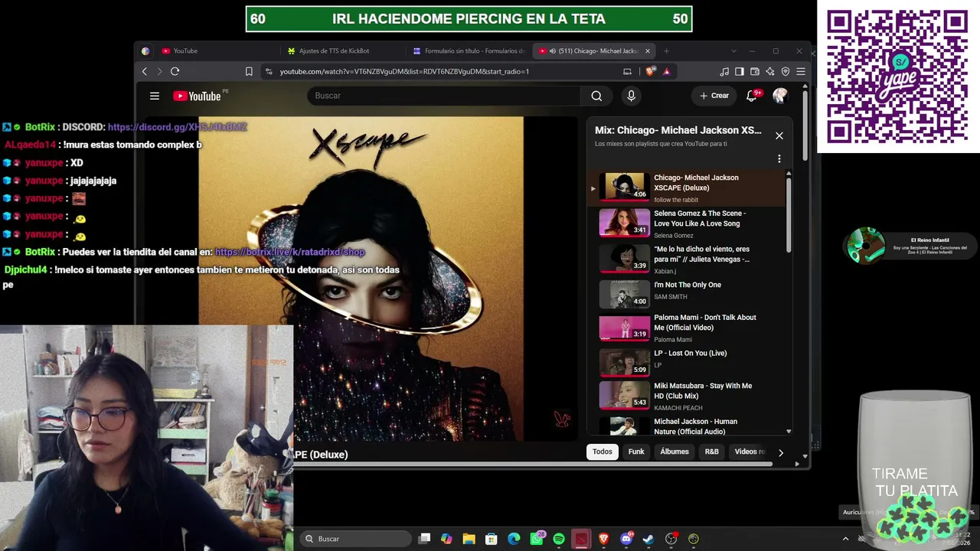
Task: Open Spotify from the taskbar
Action: click(559, 539)
